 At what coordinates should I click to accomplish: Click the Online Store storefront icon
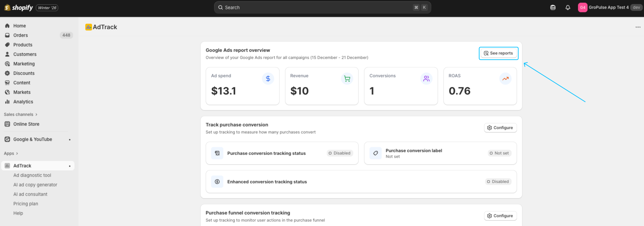tap(7, 124)
